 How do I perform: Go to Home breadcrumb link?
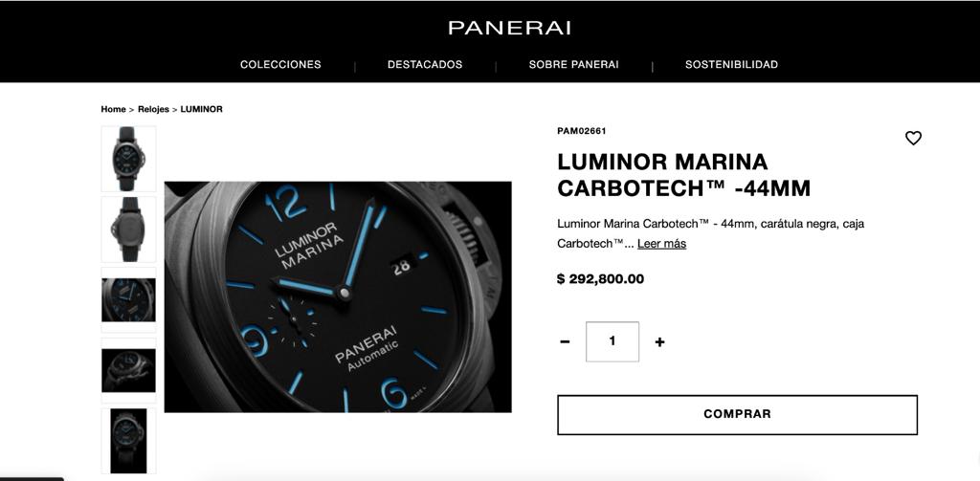tap(113, 109)
